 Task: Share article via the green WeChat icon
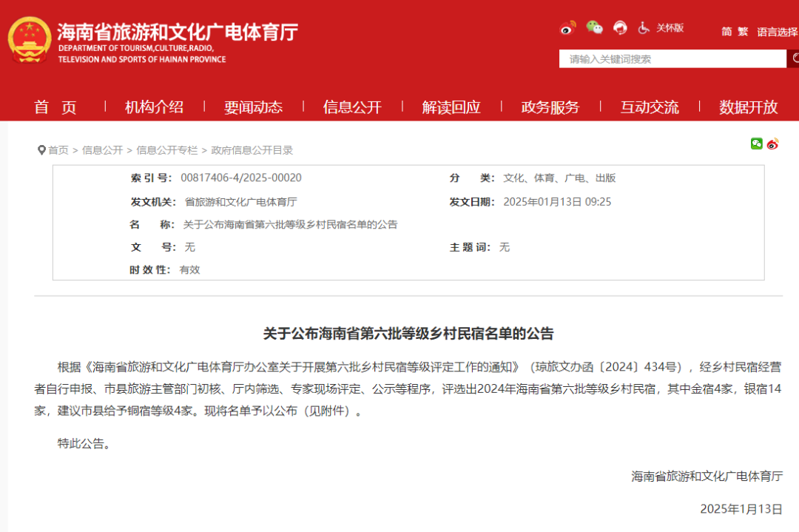[x=757, y=144]
